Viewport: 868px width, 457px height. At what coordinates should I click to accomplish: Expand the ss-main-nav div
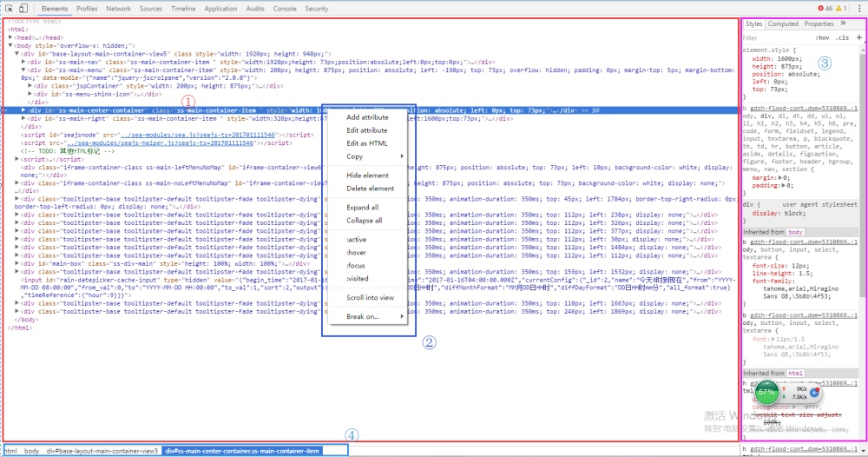23,62
